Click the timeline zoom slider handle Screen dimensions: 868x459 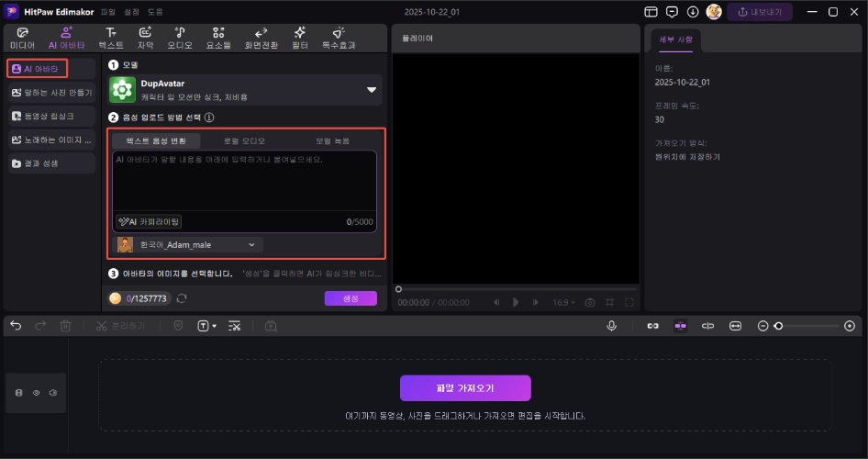pos(778,326)
